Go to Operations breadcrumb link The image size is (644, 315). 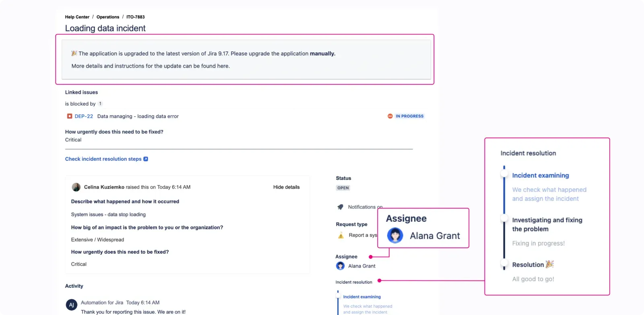(108, 17)
